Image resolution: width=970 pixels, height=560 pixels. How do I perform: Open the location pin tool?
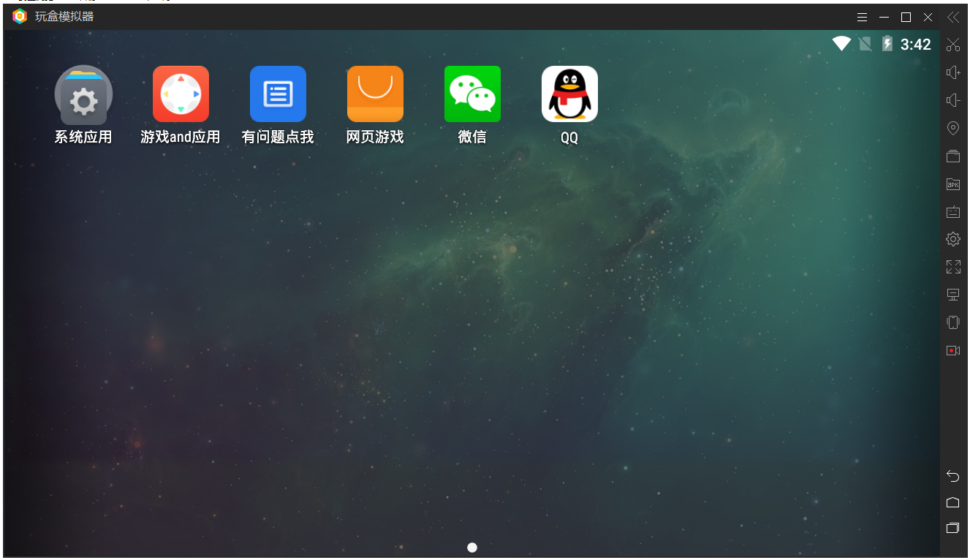(953, 129)
